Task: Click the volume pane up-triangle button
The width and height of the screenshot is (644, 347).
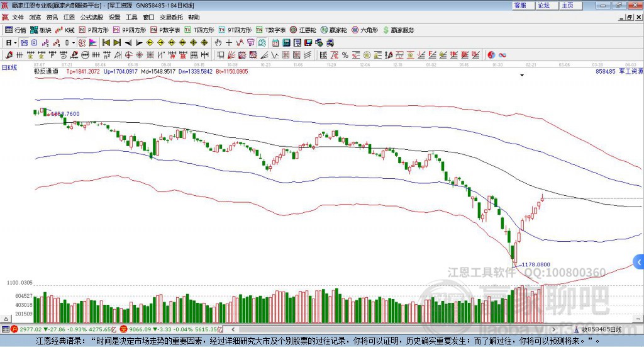Action: [x=6, y=319]
